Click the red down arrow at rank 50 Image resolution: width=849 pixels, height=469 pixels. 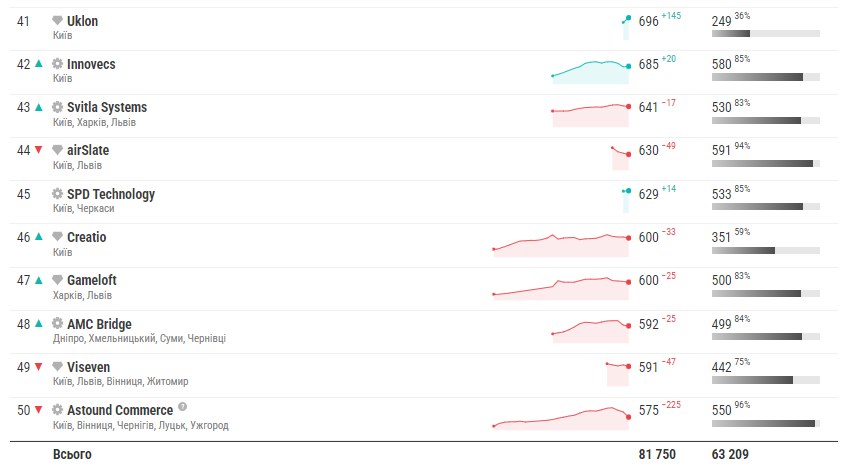tap(38, 410)
